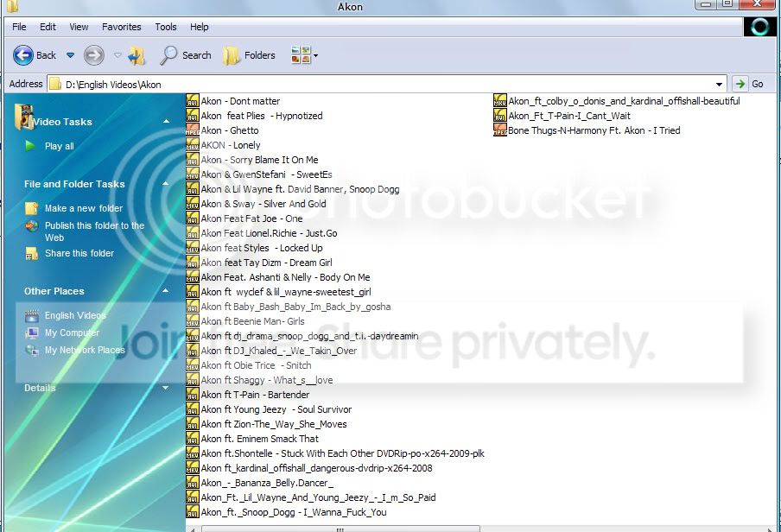Click the address bar folder icon
This screenshot has height=532, width=781.
(x=55, y=84)
